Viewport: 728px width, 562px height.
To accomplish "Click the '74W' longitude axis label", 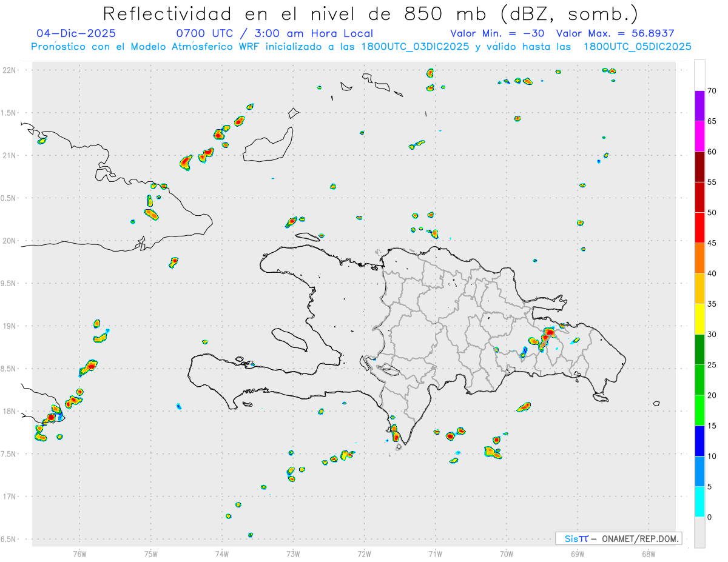I will click(222, 554).
